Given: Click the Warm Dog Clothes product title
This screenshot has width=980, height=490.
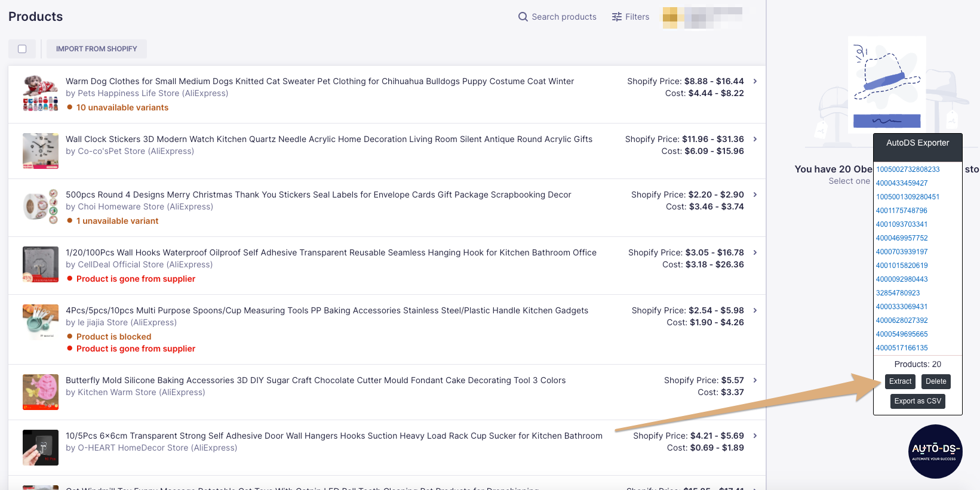Looking at the screenshot, I should (x=320, y=81).
